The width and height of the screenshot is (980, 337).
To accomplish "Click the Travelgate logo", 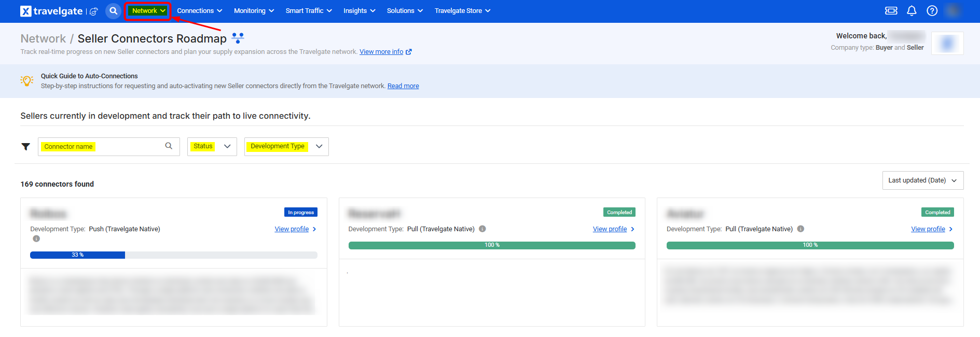I will [x=51, y=11].
